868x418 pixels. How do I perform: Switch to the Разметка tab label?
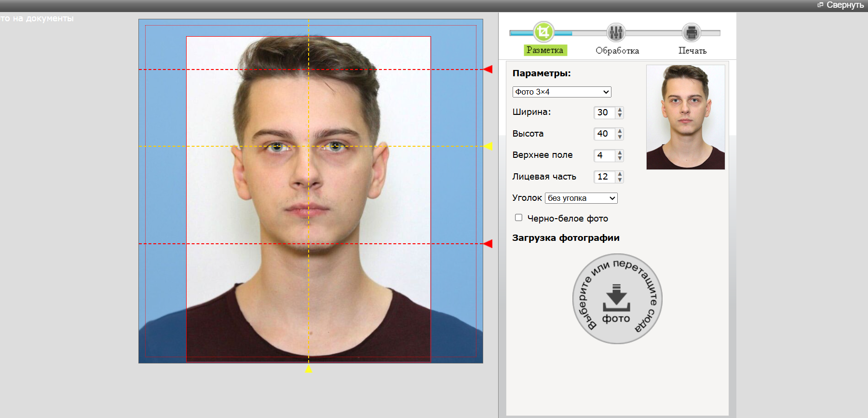(545, 50)
